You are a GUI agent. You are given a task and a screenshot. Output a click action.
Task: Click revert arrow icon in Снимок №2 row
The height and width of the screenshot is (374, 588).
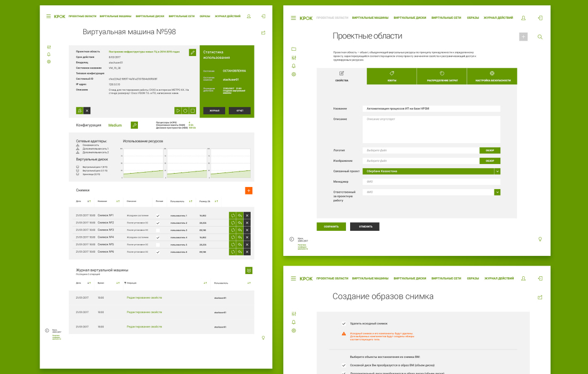(x=239, y=223)
